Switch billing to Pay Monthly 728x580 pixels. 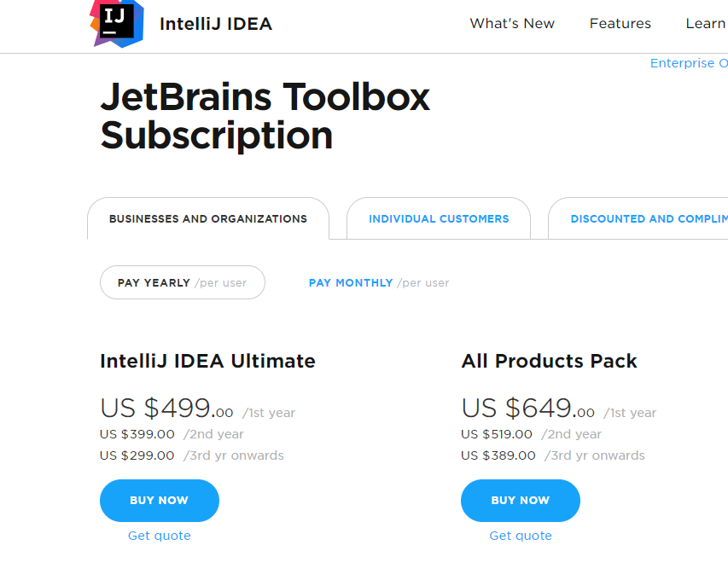click(351, 282)
